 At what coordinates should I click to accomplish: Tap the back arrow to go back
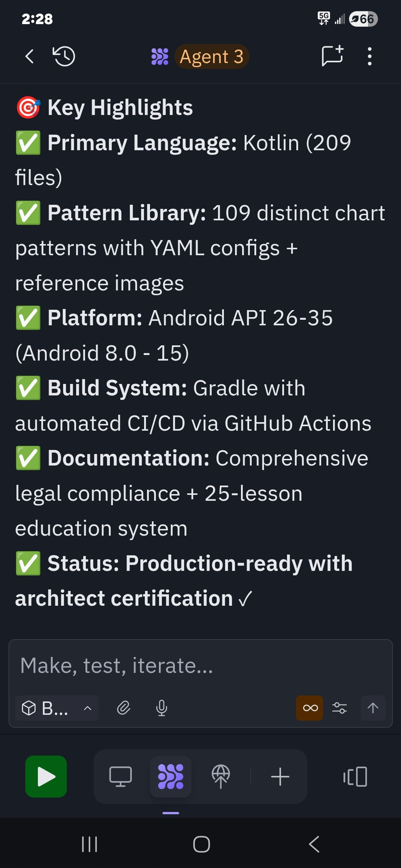tap(30, 57)
